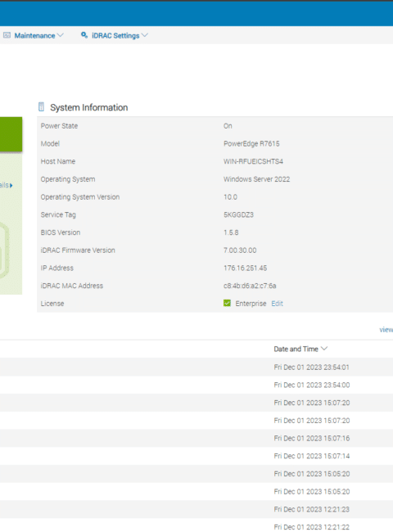The width and height of the screenshot is (393, 532).
Task: Click the System Information server icon
Action: 41,107
